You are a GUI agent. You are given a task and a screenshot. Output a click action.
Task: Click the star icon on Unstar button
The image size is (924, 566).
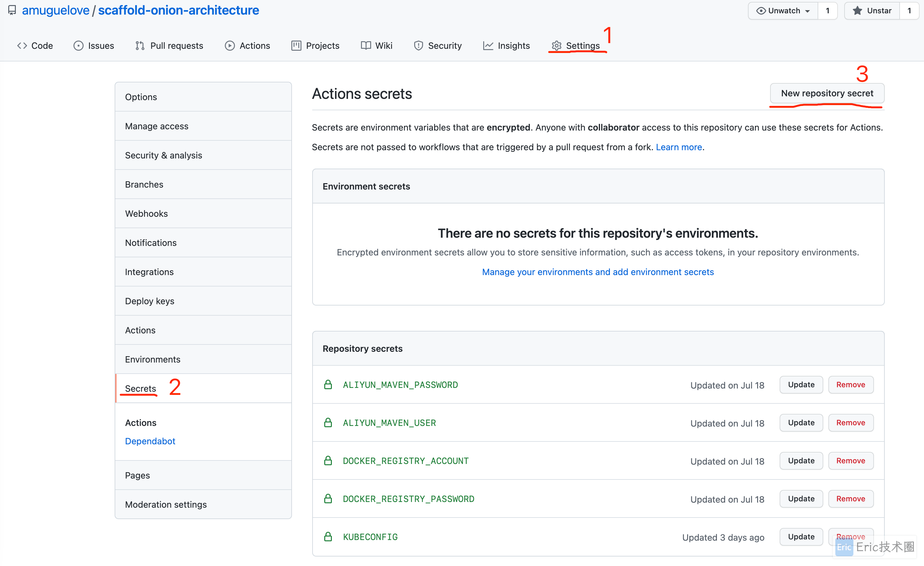pos(857,10)
